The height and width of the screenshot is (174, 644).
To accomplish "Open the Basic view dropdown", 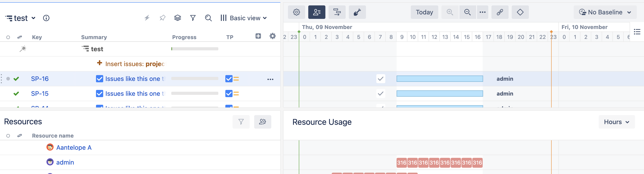I will coord(244,18).
